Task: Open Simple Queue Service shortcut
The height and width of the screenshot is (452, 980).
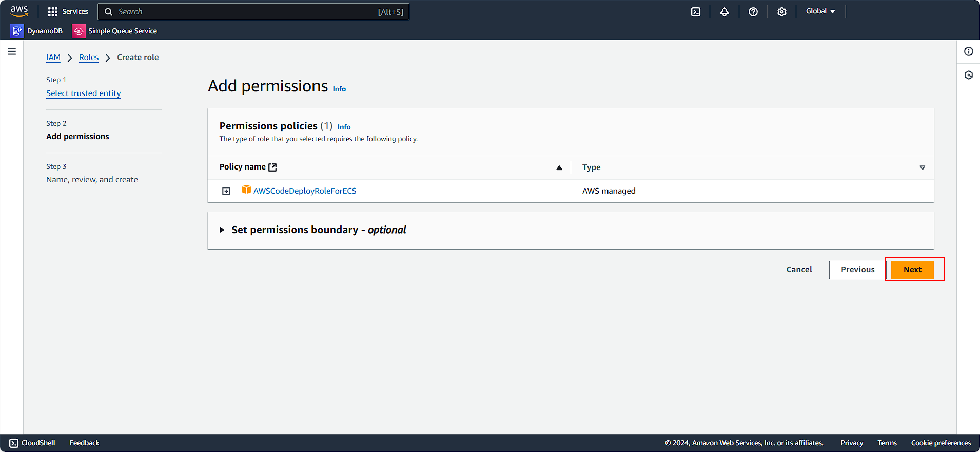Action: click(114, 31)
